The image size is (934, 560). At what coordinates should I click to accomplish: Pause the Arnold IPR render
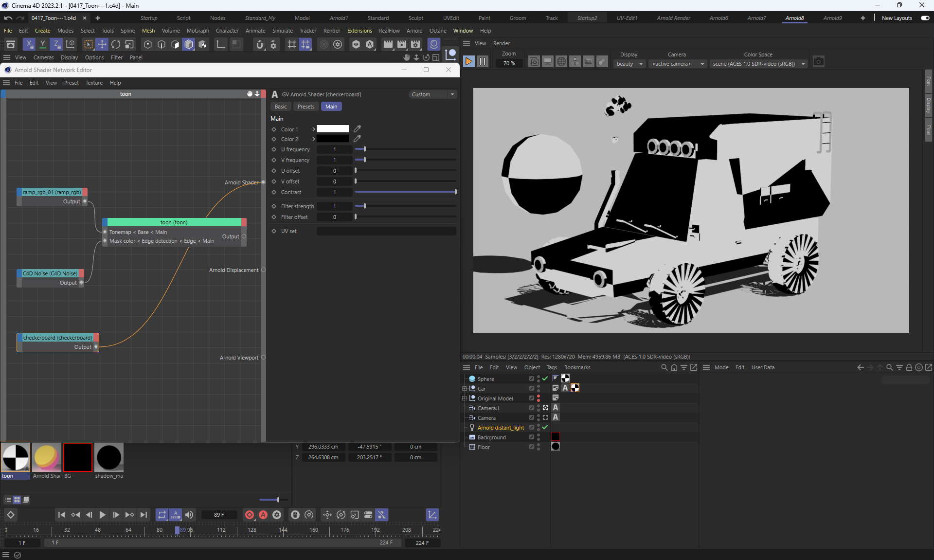coord(483,61)
